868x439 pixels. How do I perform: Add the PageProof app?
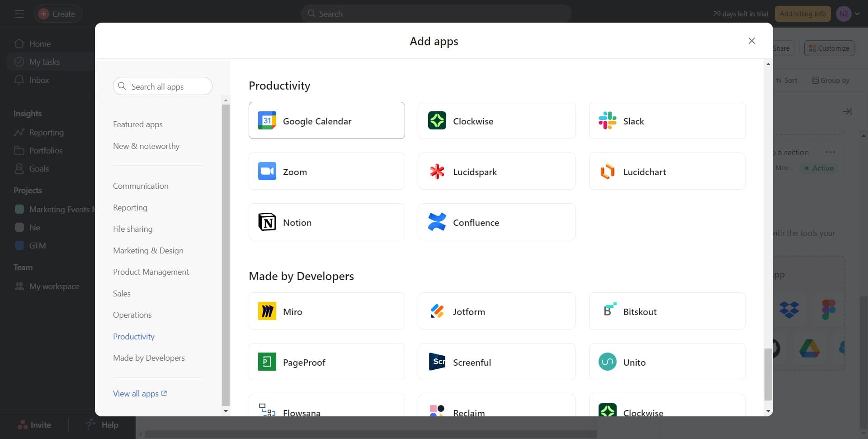[x=326, y=362]
